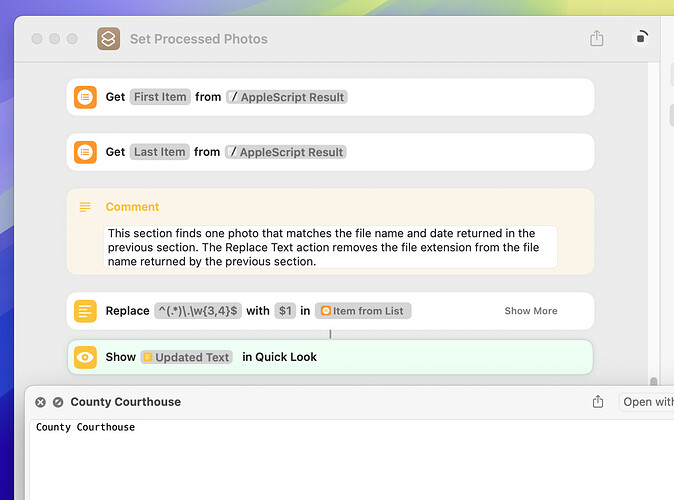Click the icon of the first Get action
674x500 pixels.
(86, 97)
